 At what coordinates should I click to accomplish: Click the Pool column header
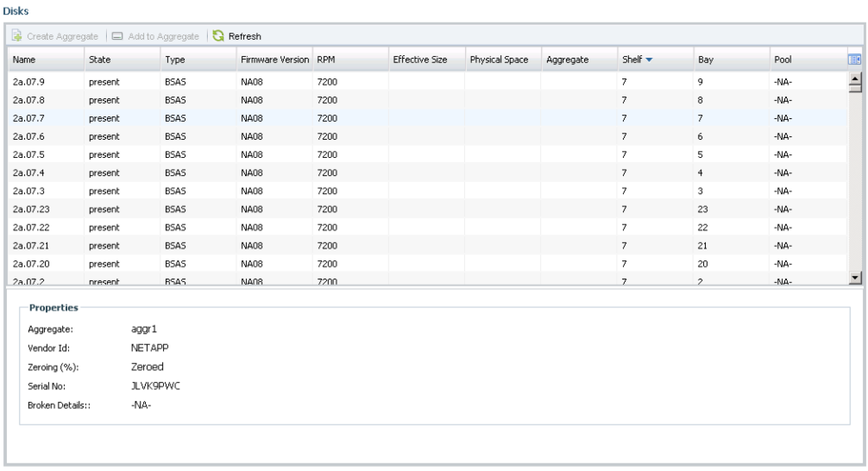tap(783, 60)
